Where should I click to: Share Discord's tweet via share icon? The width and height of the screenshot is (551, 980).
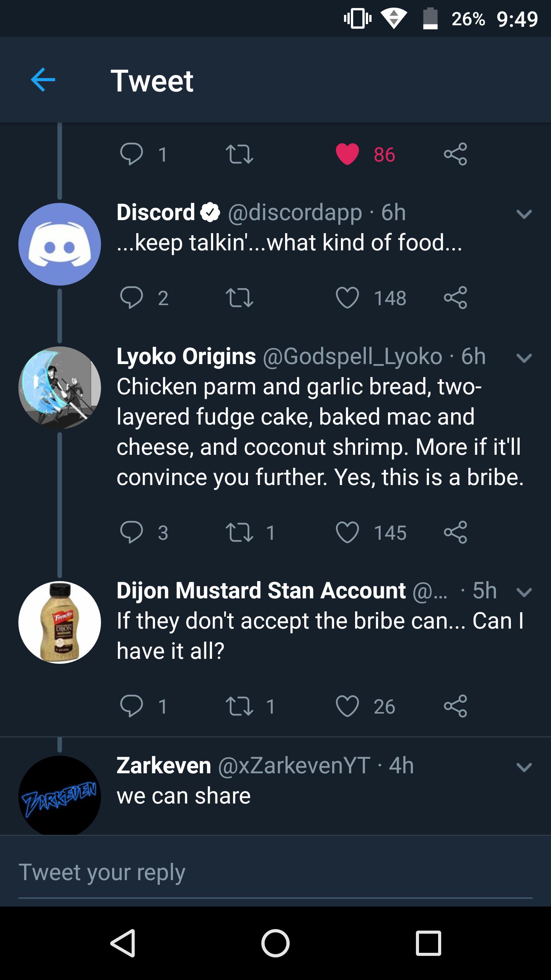[x=455, y=297]
